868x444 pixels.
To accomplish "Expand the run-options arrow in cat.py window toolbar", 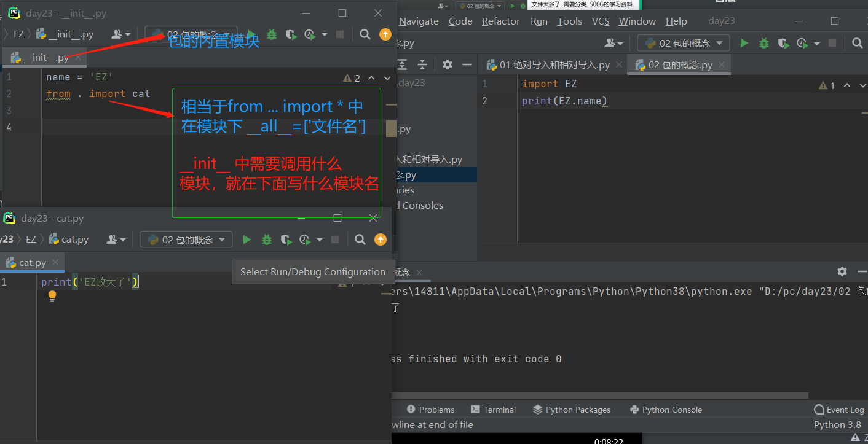I will tap(320, 240).
